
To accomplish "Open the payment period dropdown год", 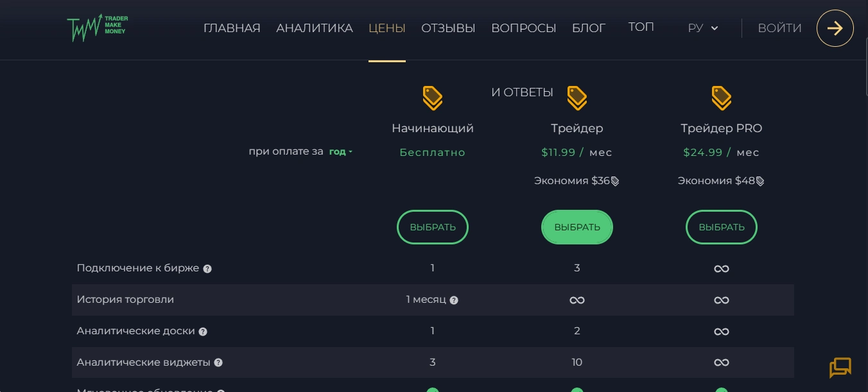I will pos(341,152).
